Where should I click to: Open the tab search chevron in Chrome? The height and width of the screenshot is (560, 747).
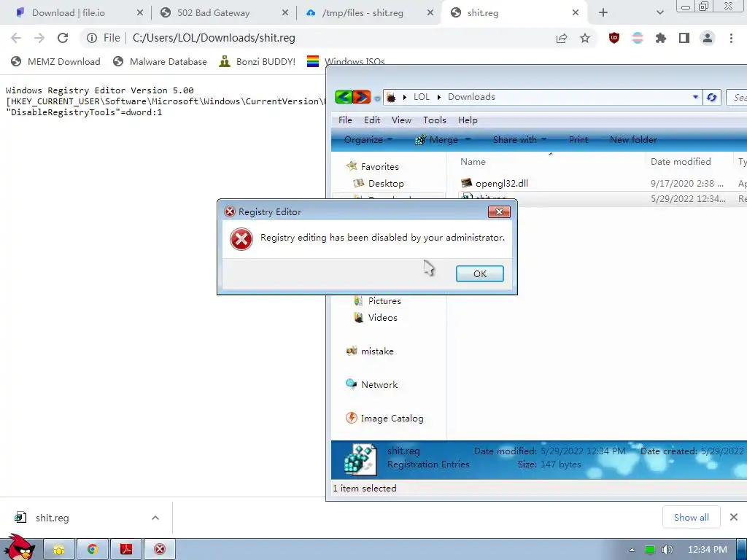659,13
